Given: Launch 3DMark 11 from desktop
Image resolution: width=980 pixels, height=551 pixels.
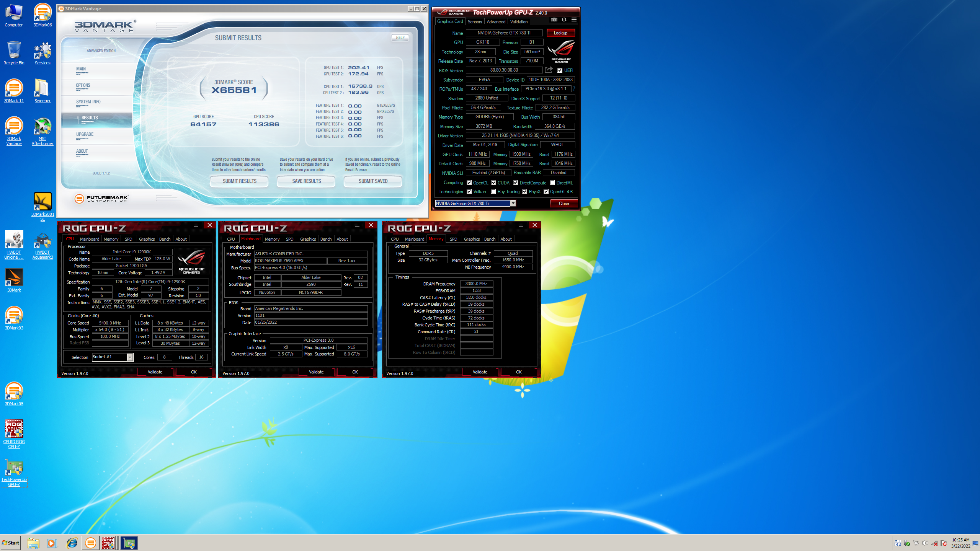Looking at the screenshot, I should point(14,91).
